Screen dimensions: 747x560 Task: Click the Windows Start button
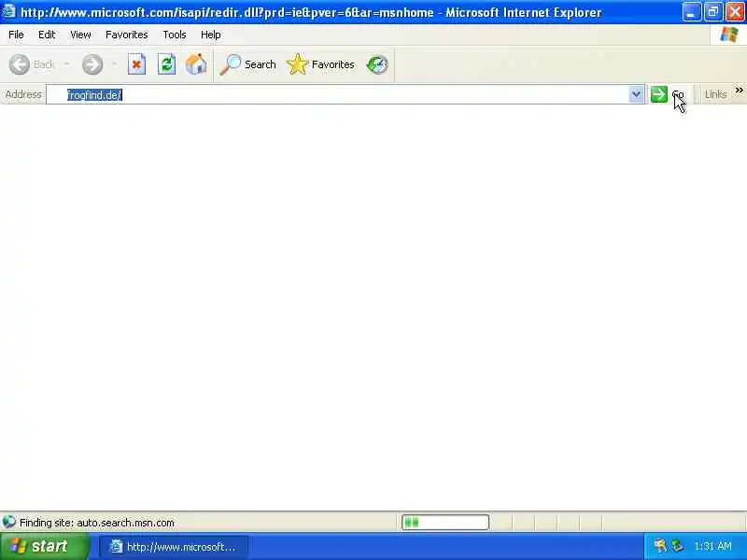coord(44,546)
